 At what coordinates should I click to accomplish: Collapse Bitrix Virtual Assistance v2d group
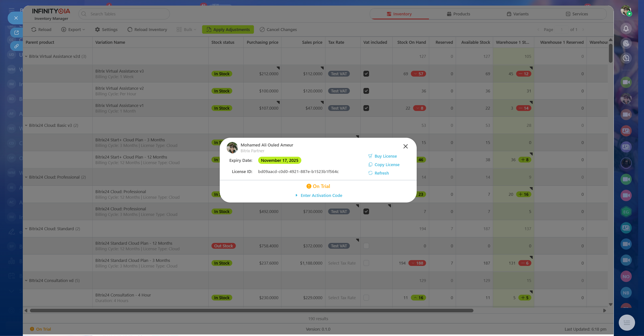pos(26,56)
